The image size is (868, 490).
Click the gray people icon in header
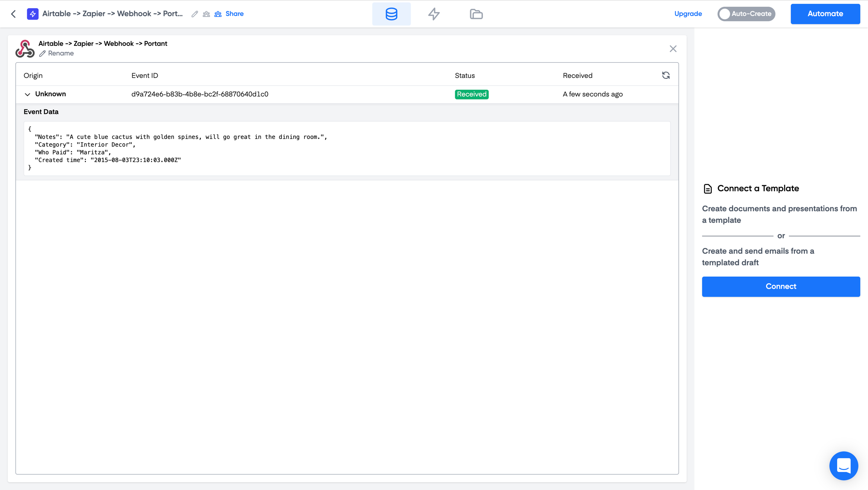tap(206, 14)
